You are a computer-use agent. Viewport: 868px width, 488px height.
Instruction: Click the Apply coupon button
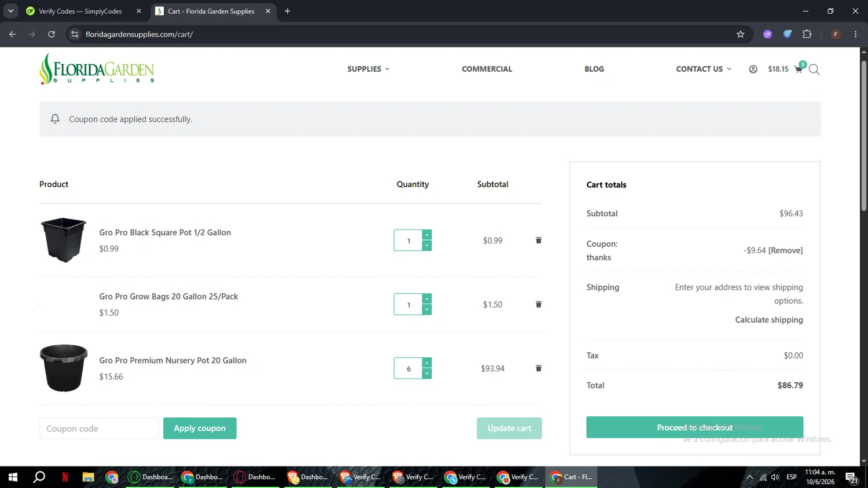(x=200, y=428)
